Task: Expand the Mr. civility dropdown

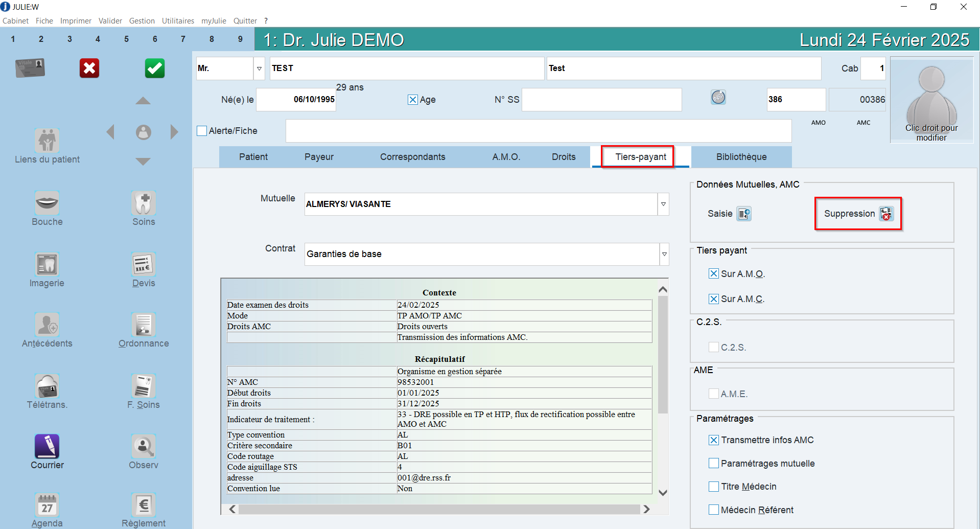Action: (259, 68)
